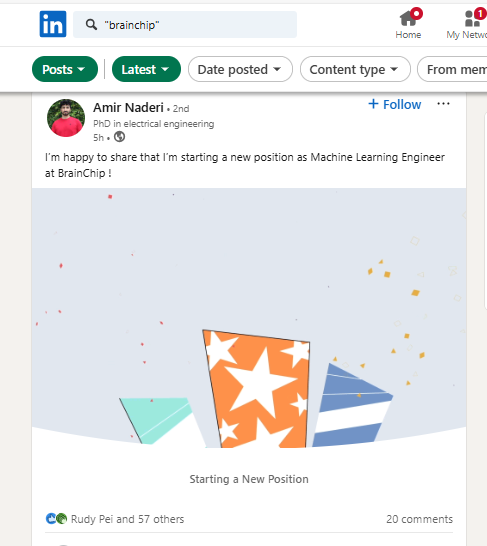
Task: View the 20 comments link
Action: [419, 519]
